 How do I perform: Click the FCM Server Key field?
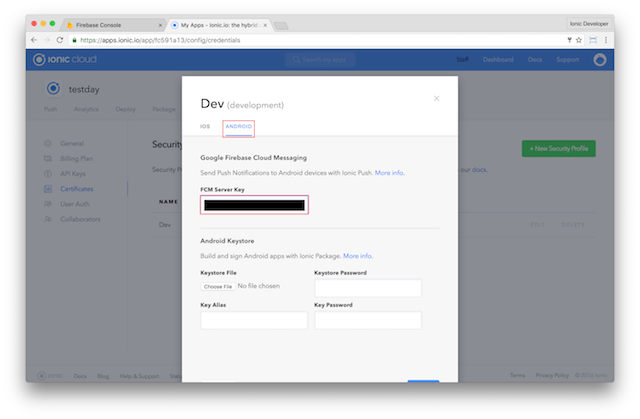click(x=254, y=205)
